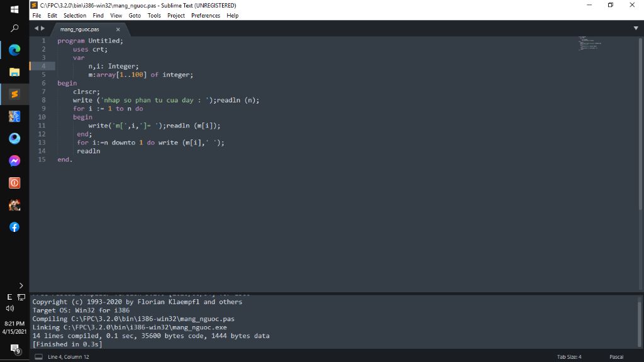Open the Help menu
644x362 pixels.
[x=233, y=16]
